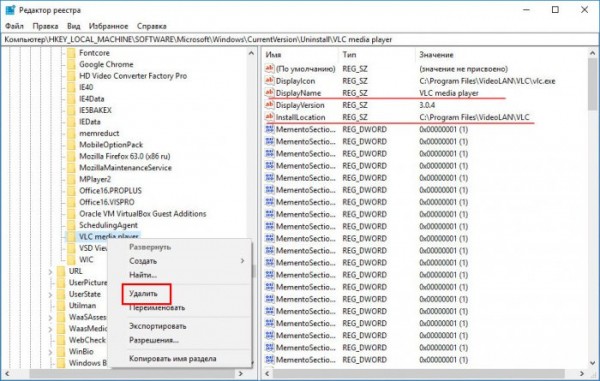Click the string icon of DisplayVersion value
This screenshot has height=381, width=600.
(x=270, y=105)
